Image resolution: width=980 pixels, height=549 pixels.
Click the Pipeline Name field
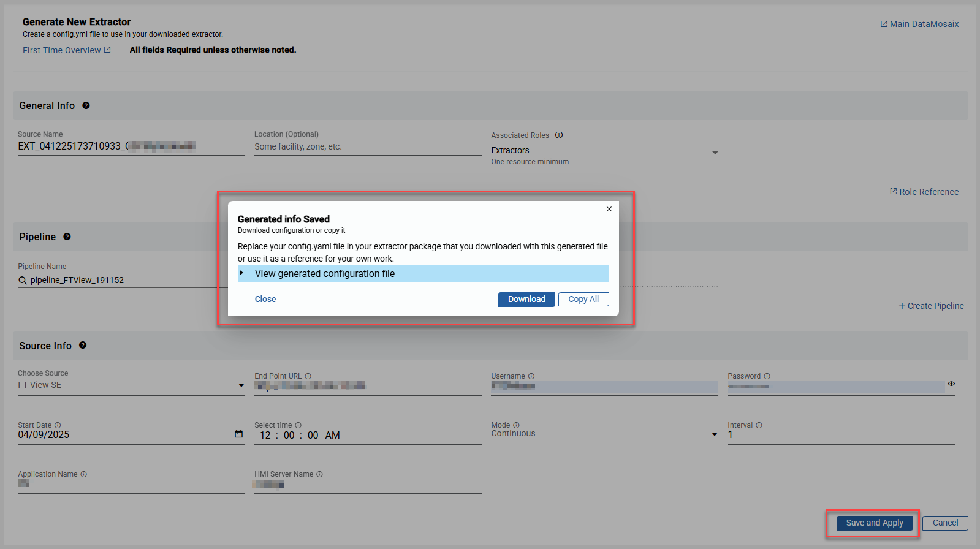(123, 280)
